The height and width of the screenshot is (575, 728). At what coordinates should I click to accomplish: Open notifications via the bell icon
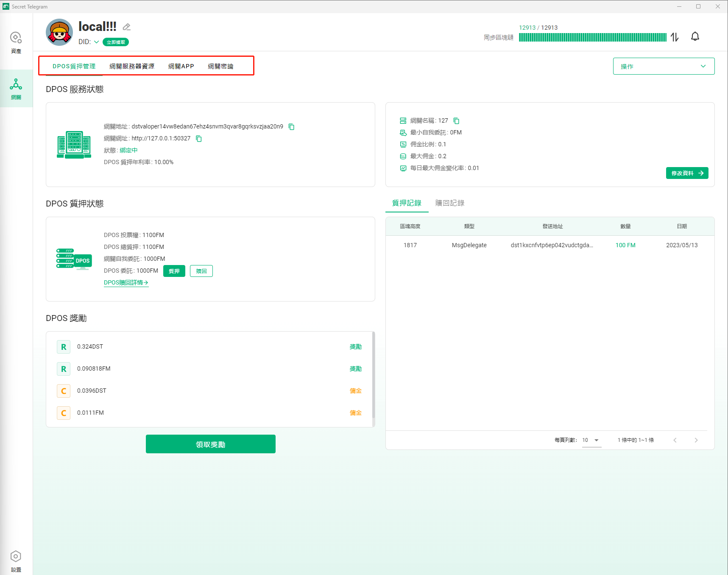click(x=695, y=36)
